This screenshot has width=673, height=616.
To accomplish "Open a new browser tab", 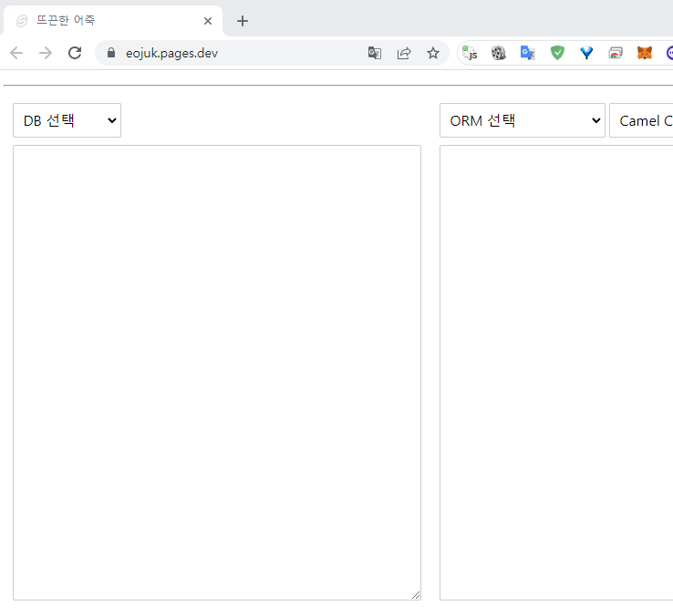I will [x=243, y=21].
